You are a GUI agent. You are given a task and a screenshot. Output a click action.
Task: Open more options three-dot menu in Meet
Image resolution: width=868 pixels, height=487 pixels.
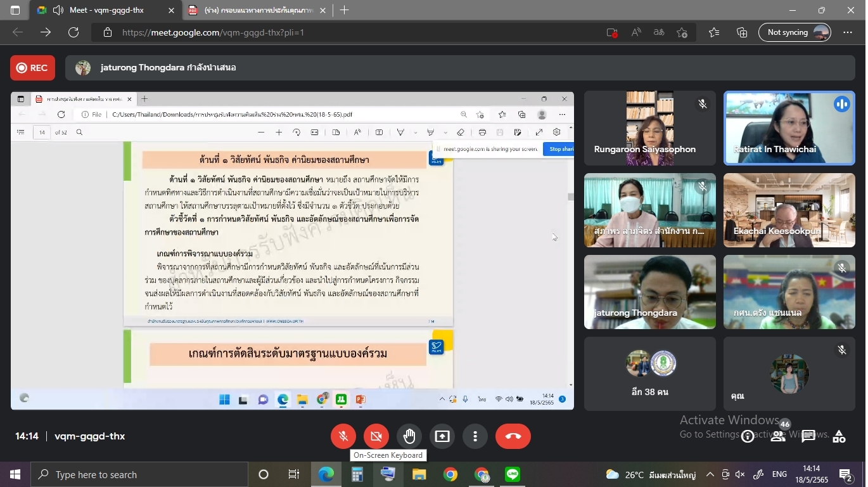point(475,436)
